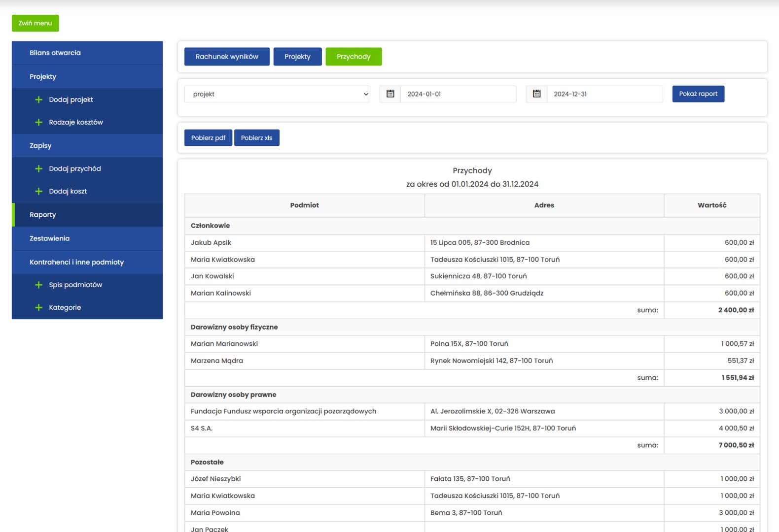Open the start date calendar icon
The image size is (779, 532).
(x=390, y=94)
